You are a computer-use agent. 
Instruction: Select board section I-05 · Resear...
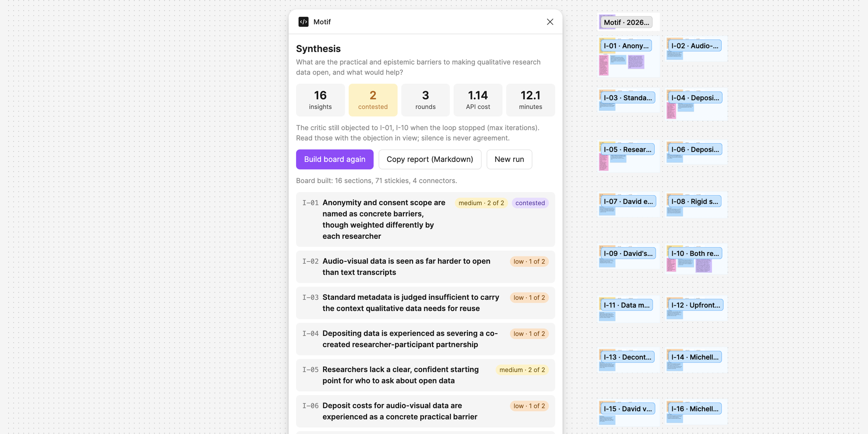pyautogui.click(x=627, y=150)
